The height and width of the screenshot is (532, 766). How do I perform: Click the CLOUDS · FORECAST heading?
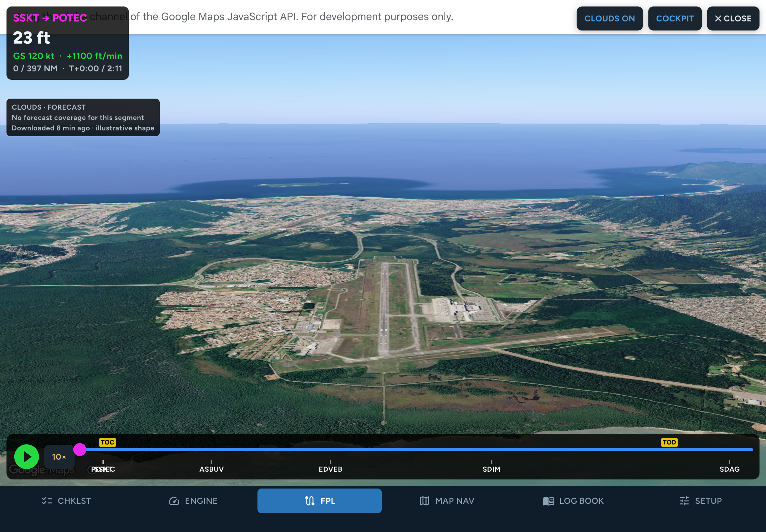click(49, 107)
